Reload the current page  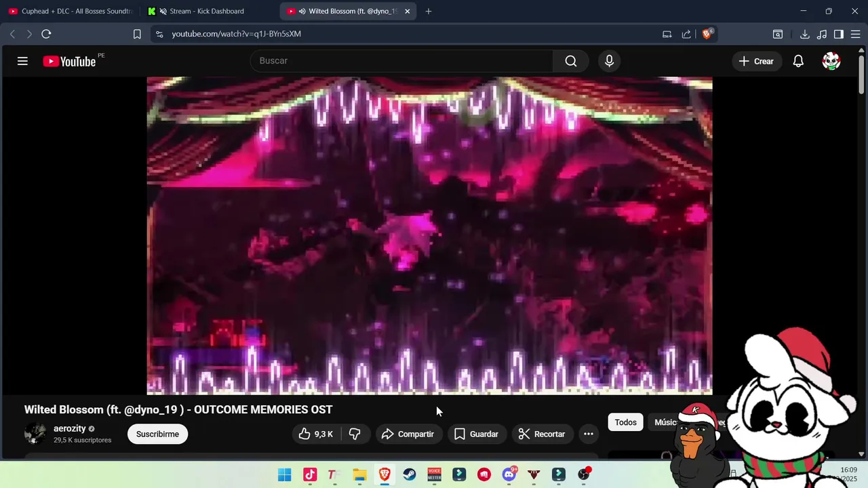(x=46, y=34)
